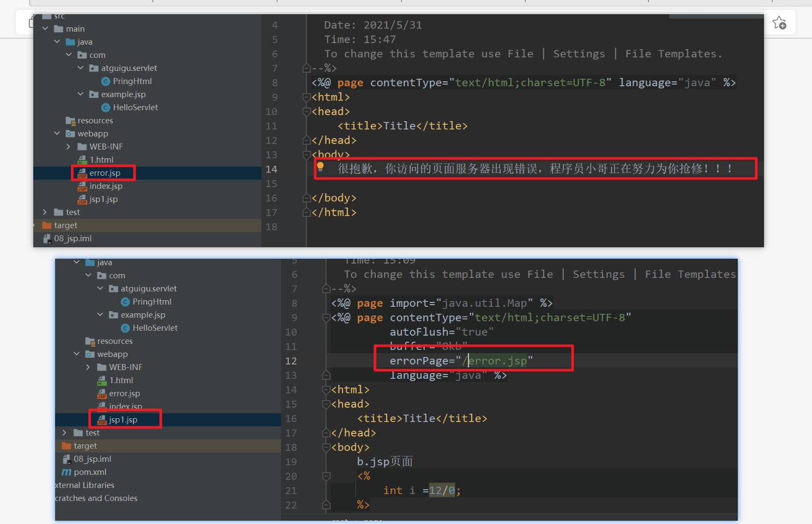Collapse the com package in upper project tree

69,55
